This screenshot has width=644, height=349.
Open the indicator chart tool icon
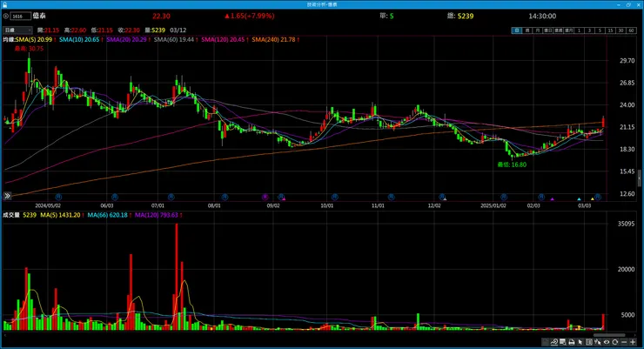(x=554, y=342)
